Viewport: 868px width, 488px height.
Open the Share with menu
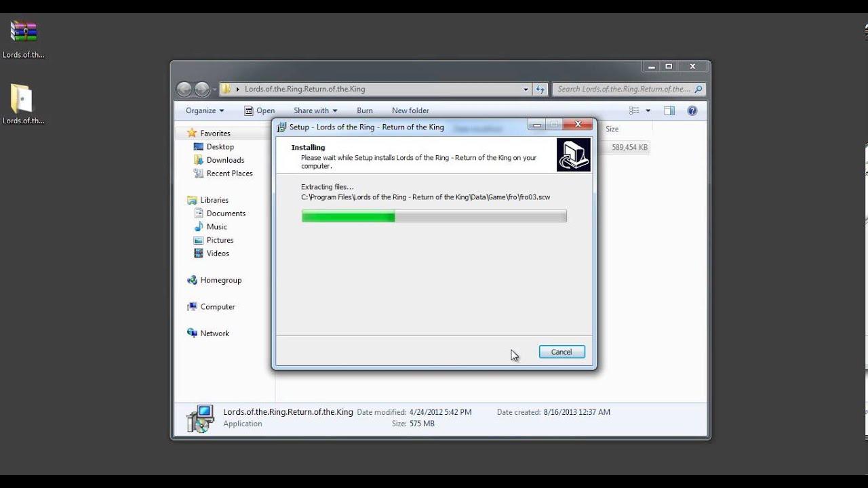(315, 110)
